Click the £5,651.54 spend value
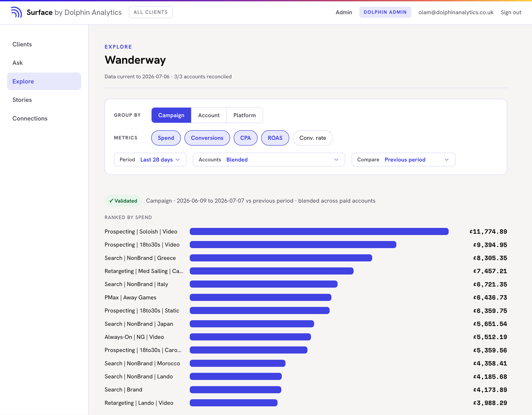The width and height of the screenshot is (532, 415). 490,324
